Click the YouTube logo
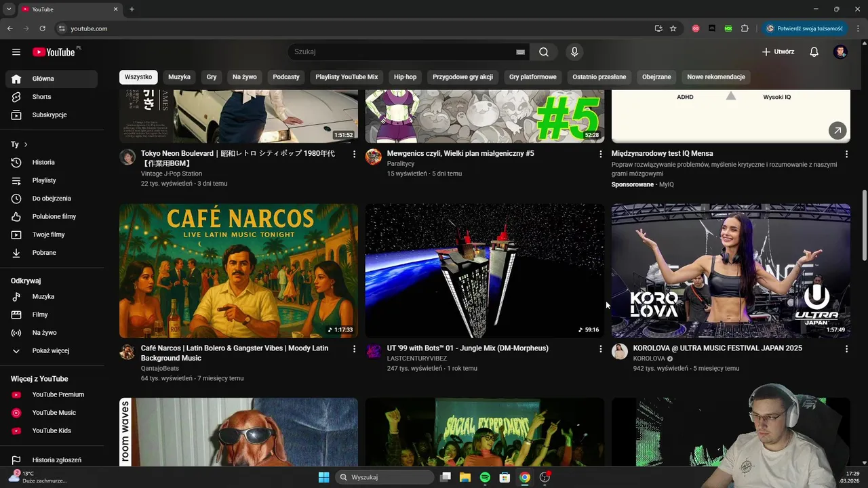Screen dimensions: 868x488 click(54, 52)
